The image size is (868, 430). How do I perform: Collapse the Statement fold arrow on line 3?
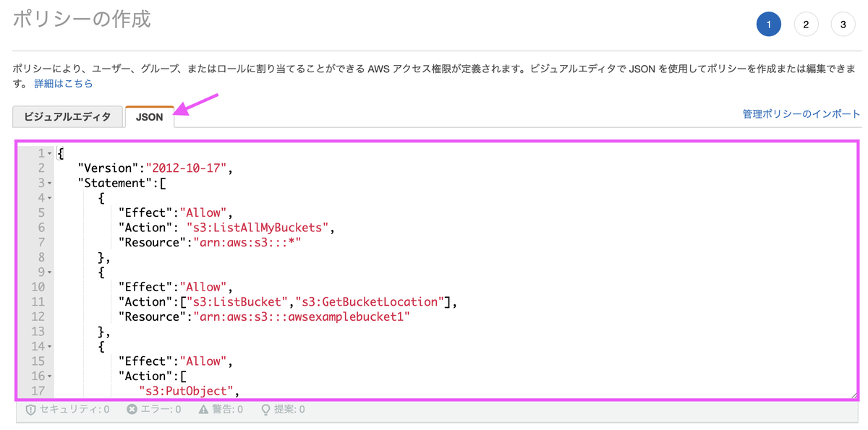tap(49, 183)
